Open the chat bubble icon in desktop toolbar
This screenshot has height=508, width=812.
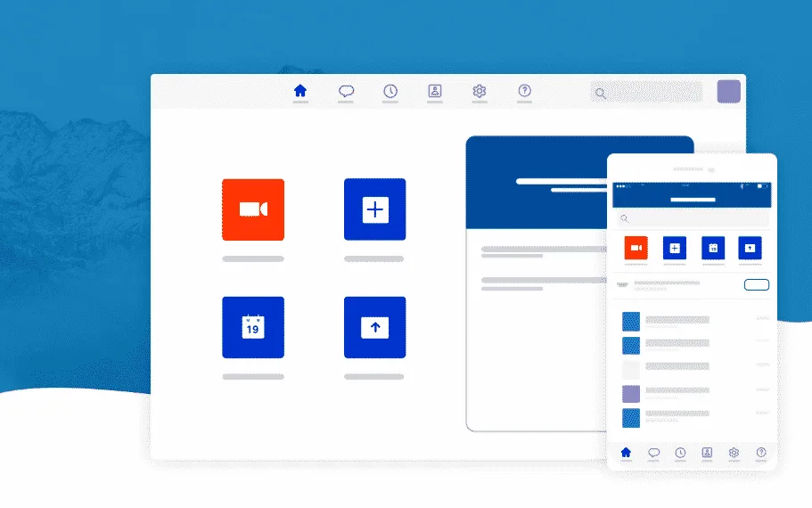[346, 91]
